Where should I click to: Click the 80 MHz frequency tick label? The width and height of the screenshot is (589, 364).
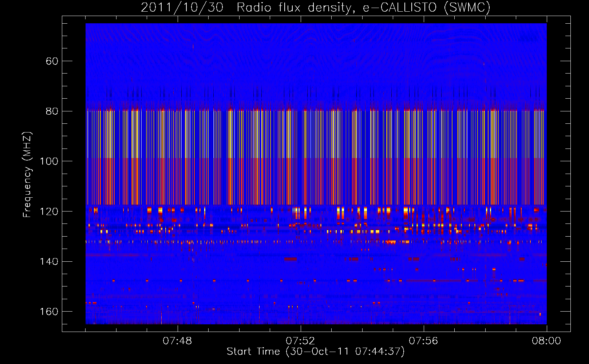tap(52, 111)
